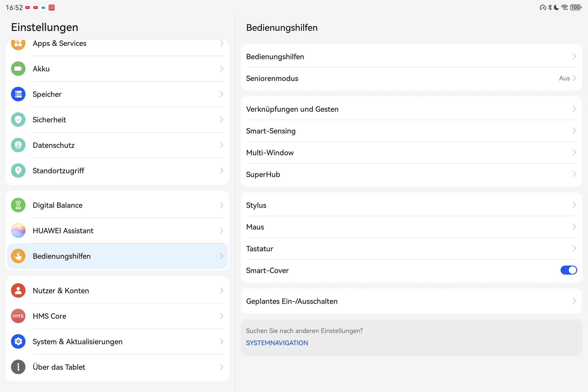Open Smart-Sensing options
The height and width of the screenshot is (392, 588).
tap(412, 131)
